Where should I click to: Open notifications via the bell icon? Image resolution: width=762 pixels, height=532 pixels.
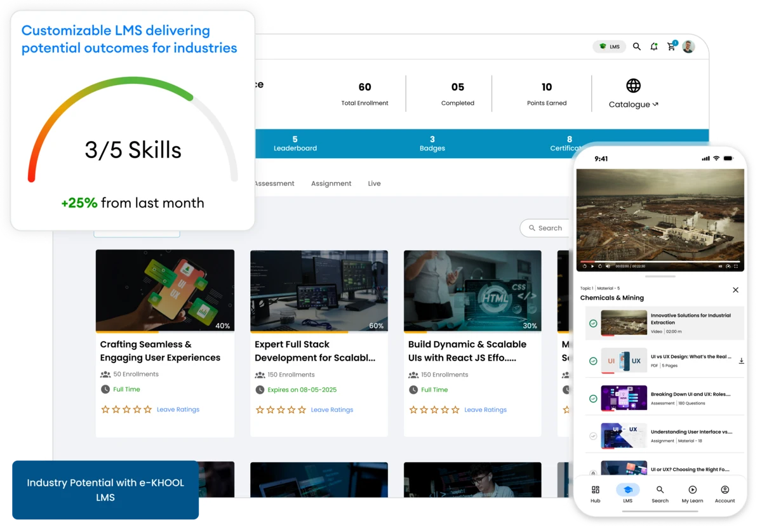point(654,46)
